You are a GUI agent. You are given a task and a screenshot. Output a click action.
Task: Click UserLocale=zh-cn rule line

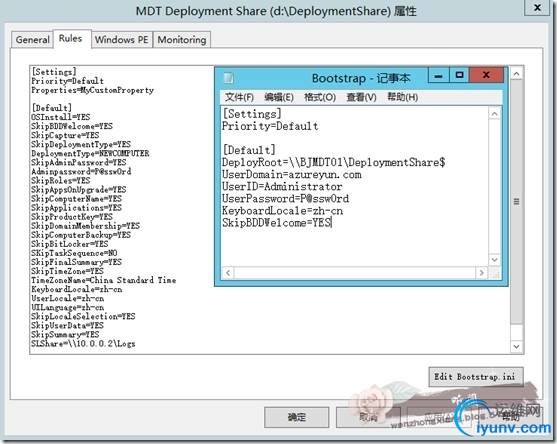tap(67, 298)
